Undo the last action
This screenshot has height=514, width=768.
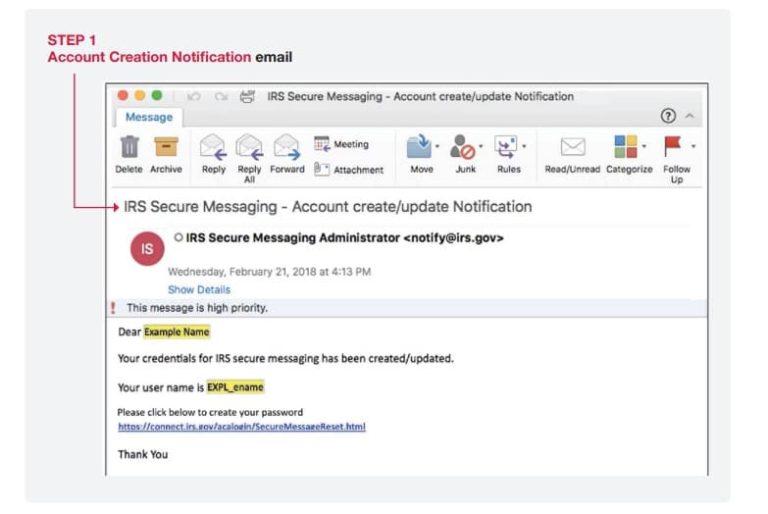pos(194,97)
